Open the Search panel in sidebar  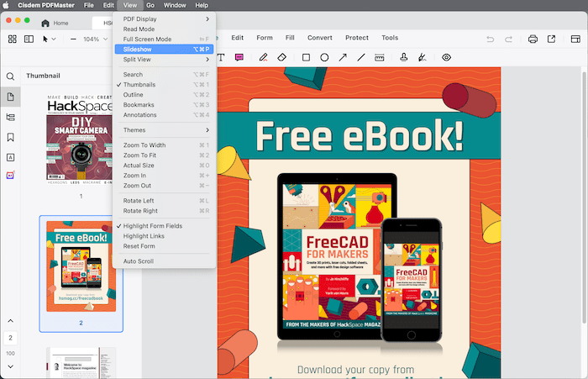pyautogui.click(x=11, y=76)
